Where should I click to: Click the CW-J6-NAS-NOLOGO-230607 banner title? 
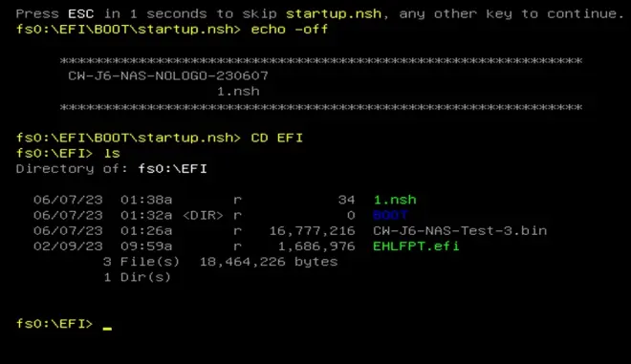(168, 75)
